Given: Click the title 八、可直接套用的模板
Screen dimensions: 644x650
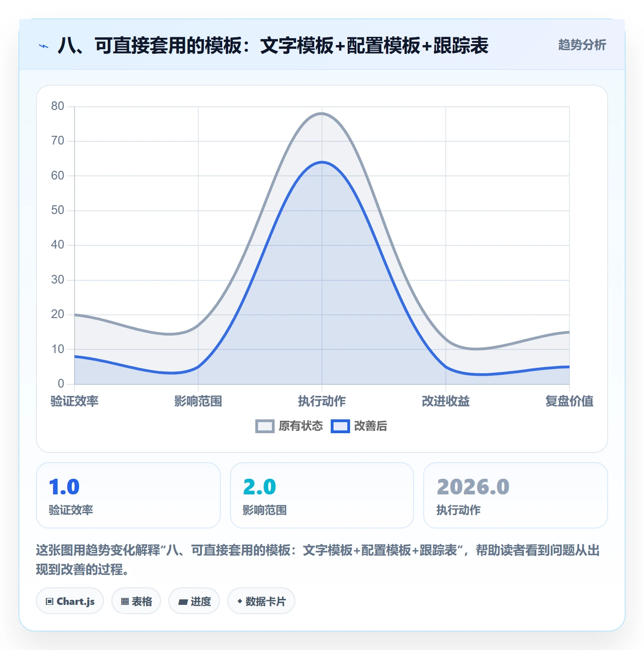Looking at the screenshot, I should pos(273,46).
